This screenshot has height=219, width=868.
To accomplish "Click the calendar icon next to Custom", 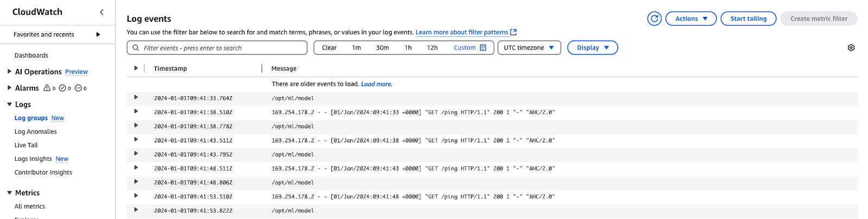I will click(x=483, y=48).
